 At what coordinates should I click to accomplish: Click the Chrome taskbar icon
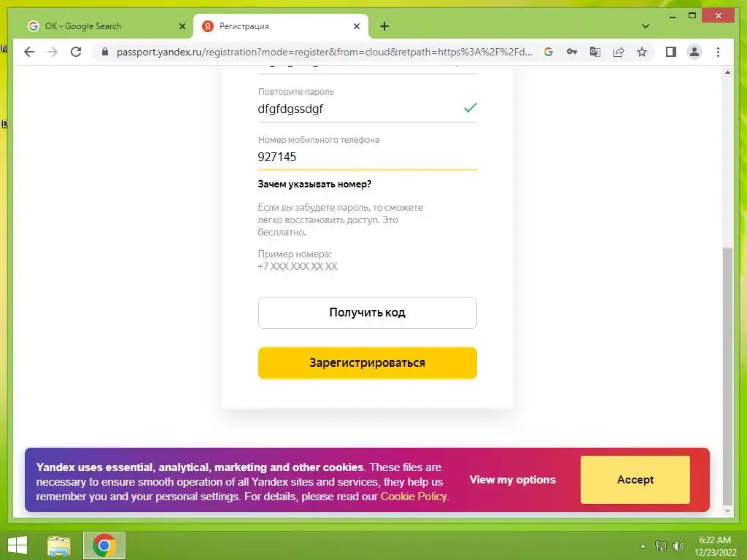104,545
